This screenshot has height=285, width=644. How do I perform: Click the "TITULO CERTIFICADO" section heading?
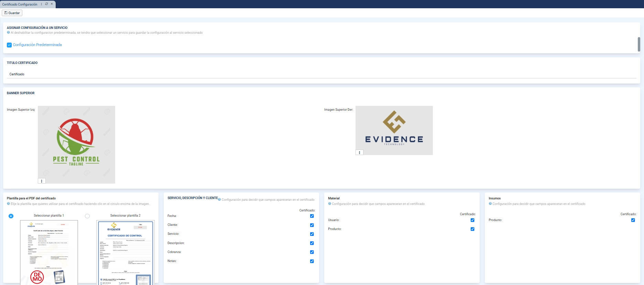[22, 63]
